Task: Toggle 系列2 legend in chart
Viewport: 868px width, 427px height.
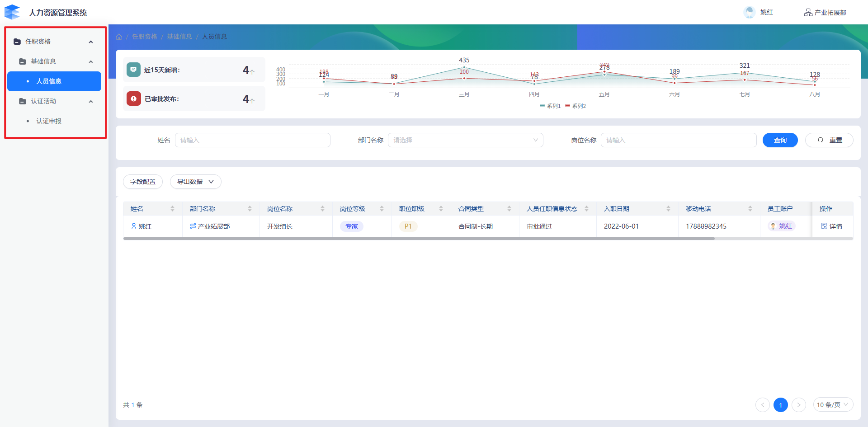Action: tap(576, 106)
